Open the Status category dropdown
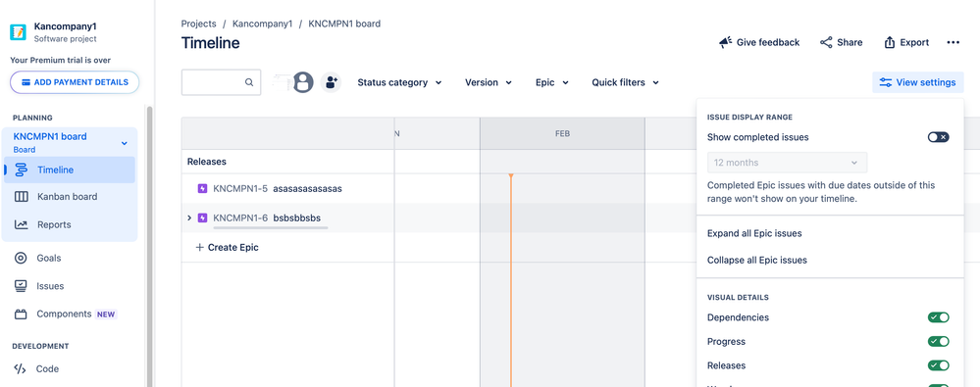Viewport: 980px width, 387px height. (x=399, y=82)
